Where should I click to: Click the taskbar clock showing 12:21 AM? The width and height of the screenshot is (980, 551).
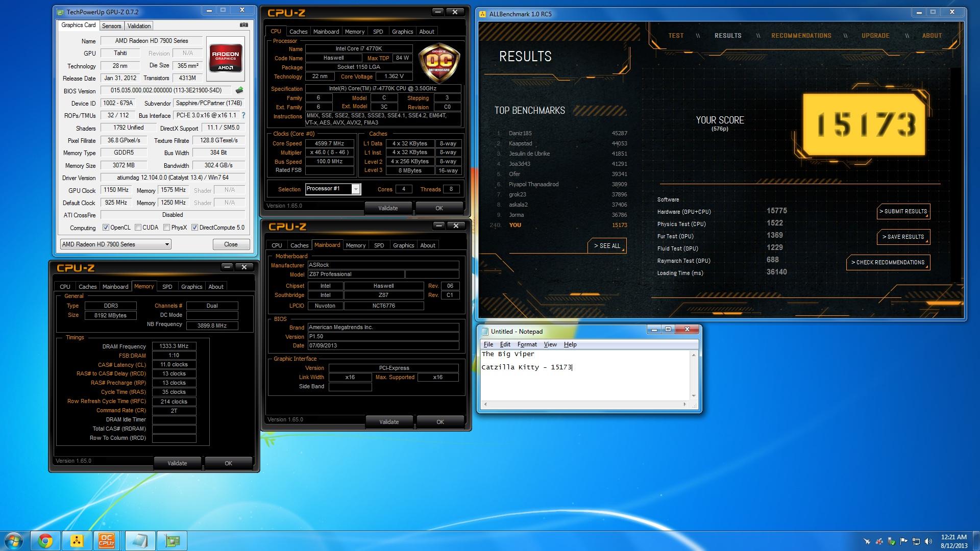[953, 541]
